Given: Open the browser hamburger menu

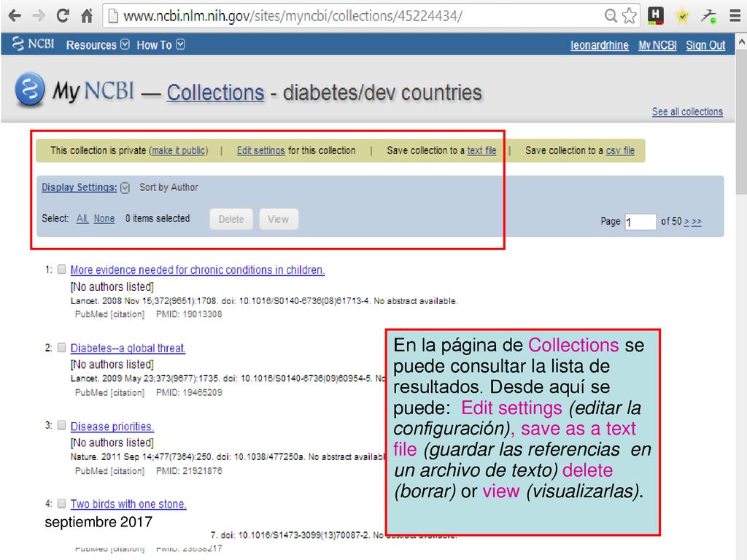Looking at the screenshot, I should [x=735, y=16].
